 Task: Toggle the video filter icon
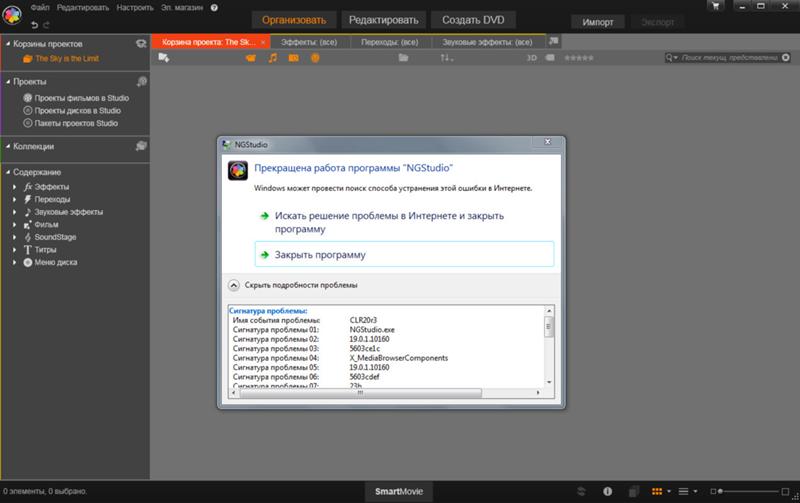click(x=251, y=58)
